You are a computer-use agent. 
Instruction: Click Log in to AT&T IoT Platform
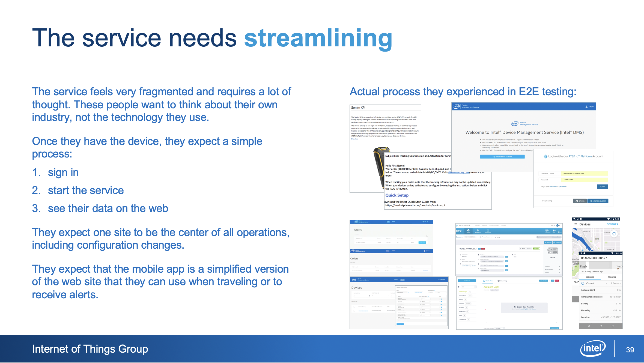point(502,157)
